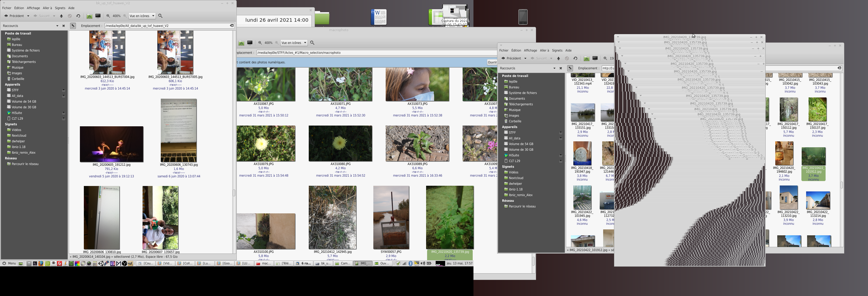Go to parent folder in bk_up_tof_huawei_V2 window
Image resolution: width=868 pixels, height=296 pixels.
click(x=61, y=16)
